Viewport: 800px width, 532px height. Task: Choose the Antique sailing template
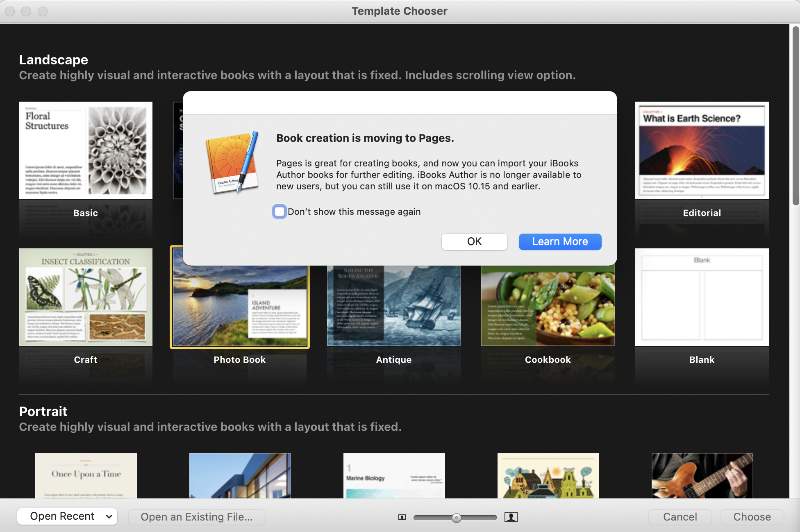point(393,305)
